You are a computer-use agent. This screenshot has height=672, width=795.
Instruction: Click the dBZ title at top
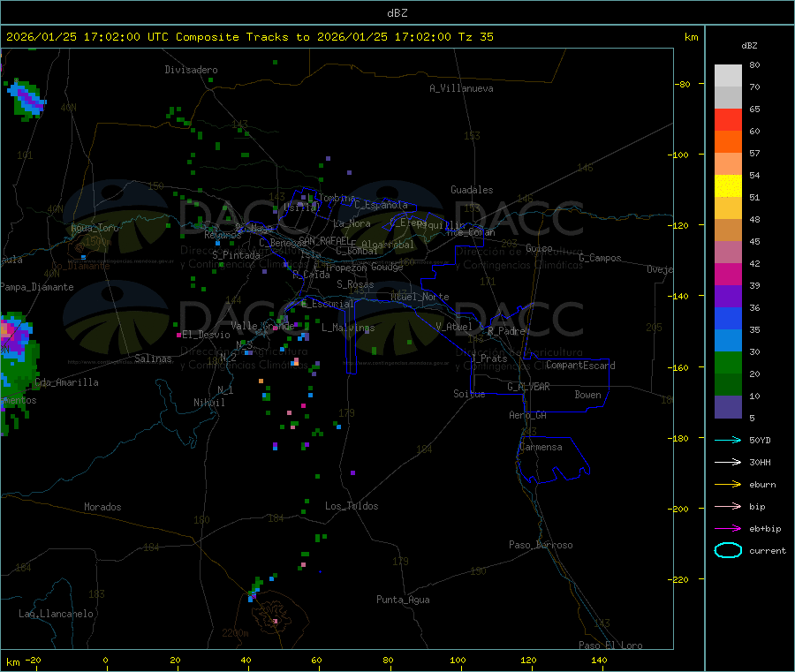pyautogui.click(x=397, y=12)
